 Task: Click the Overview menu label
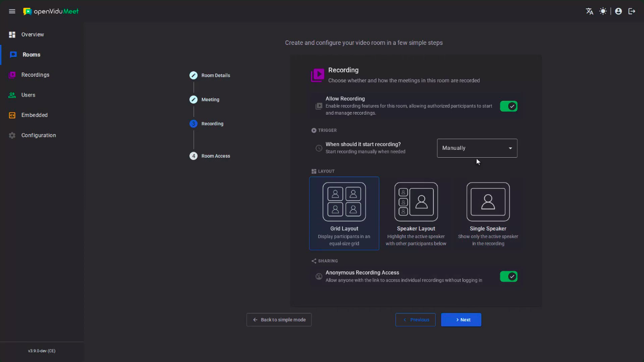pos(33,35)
